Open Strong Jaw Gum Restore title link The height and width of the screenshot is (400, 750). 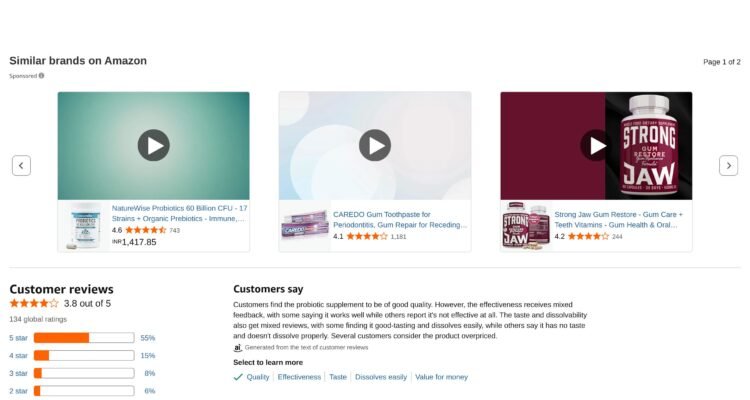point(619,220)
